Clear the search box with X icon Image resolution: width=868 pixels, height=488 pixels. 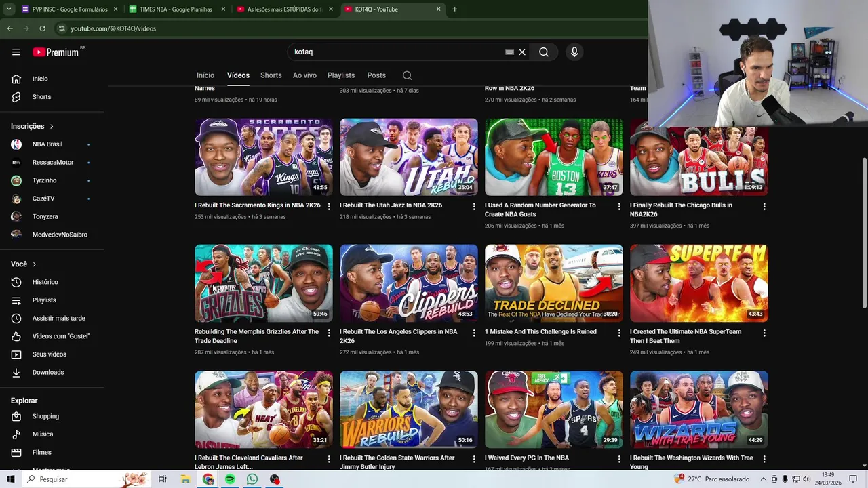click(522, 52)
